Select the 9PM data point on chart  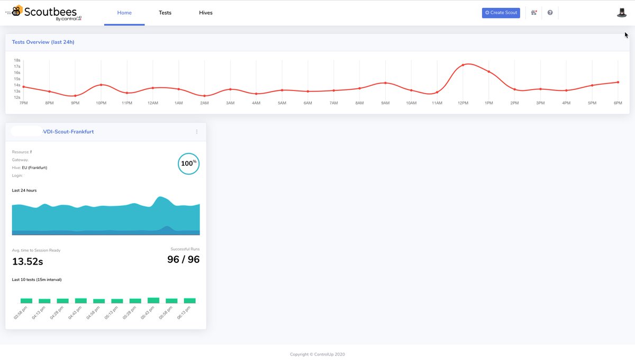pos(75,96)
